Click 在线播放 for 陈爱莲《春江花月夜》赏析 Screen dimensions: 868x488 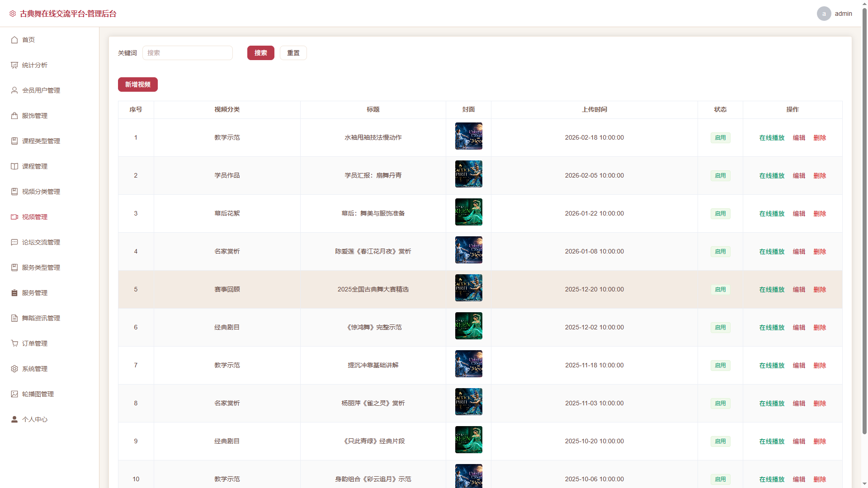pos(772,252)
